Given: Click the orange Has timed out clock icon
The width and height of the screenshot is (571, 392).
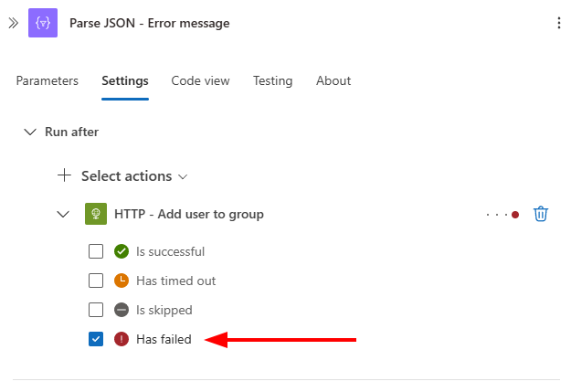Looking at the screenshot, I should coord(122,281).
